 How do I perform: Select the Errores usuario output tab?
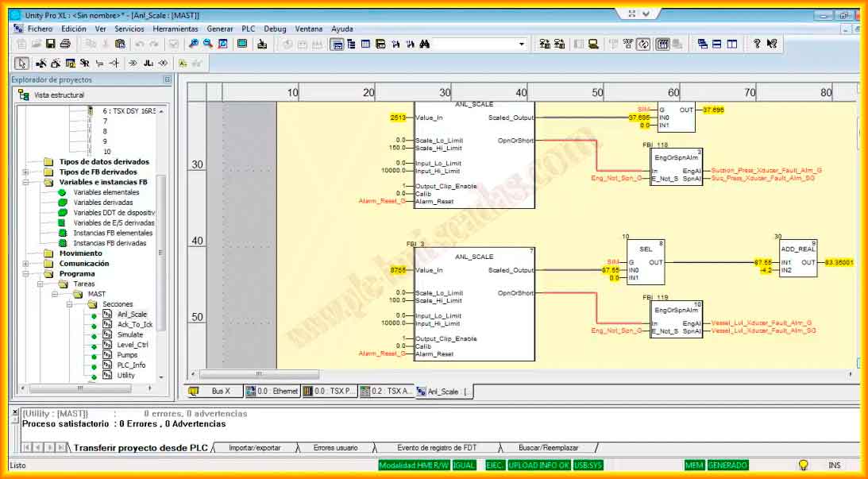coord(335,448)
